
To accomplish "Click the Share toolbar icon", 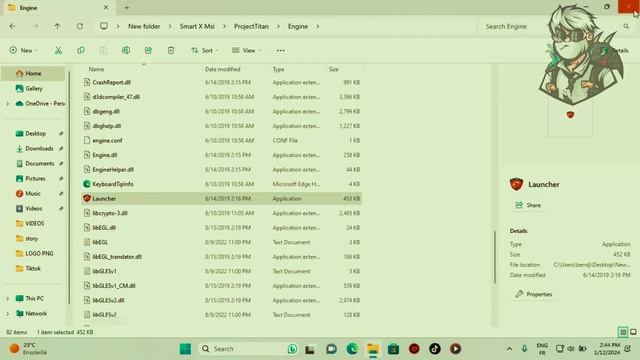I will [148, 50].
